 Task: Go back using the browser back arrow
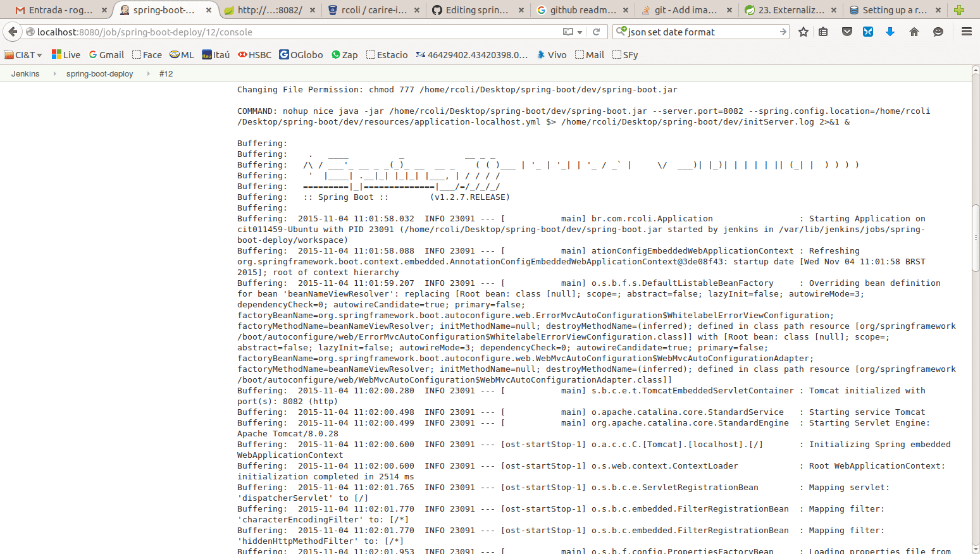click(13, 32)
